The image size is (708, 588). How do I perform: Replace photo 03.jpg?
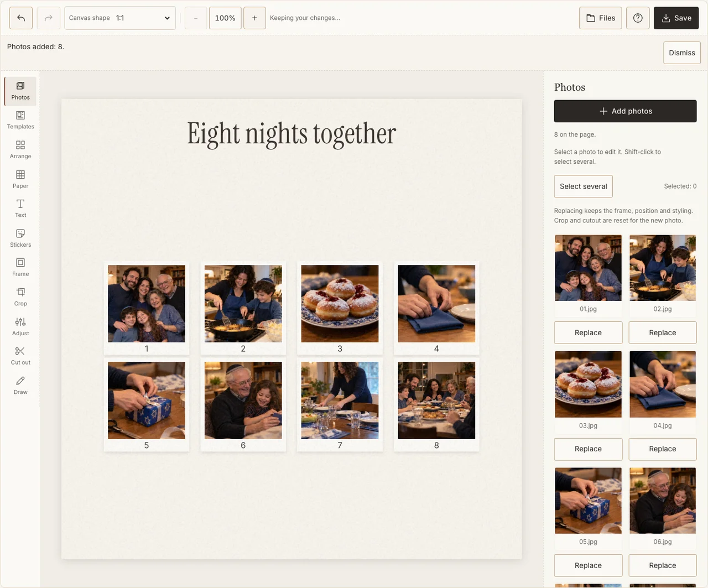(x=588, y=449)
